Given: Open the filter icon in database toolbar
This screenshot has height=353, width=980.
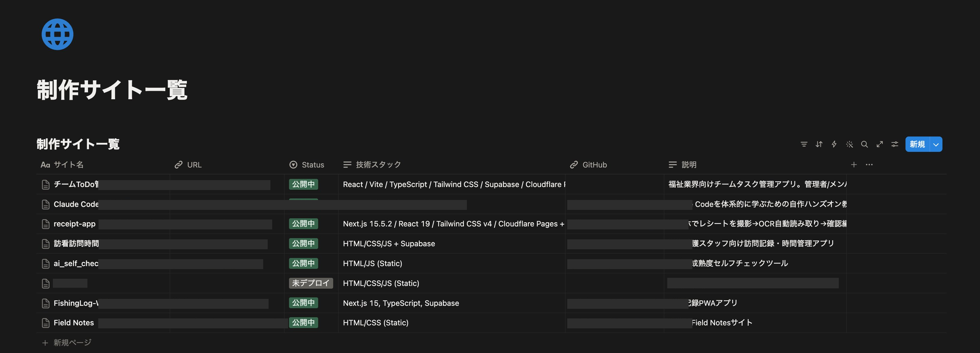Looking at the screenshot, I should click(x=803, y=144).
